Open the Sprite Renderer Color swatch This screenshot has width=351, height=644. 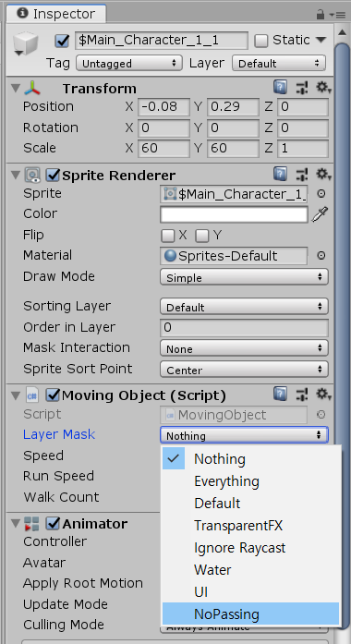point(234,214)
